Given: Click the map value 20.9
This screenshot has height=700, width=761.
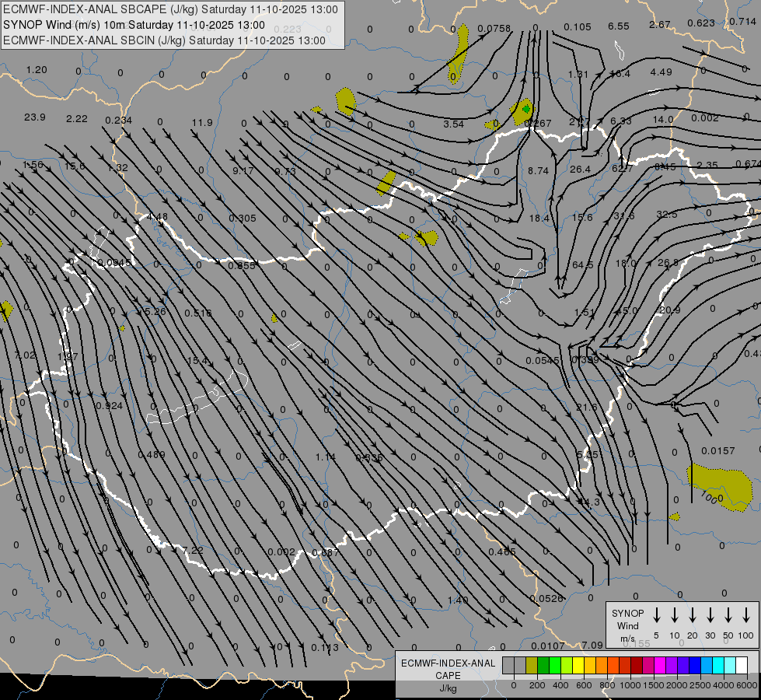Looking at the screenshot, I should click(x=670, y=310).
